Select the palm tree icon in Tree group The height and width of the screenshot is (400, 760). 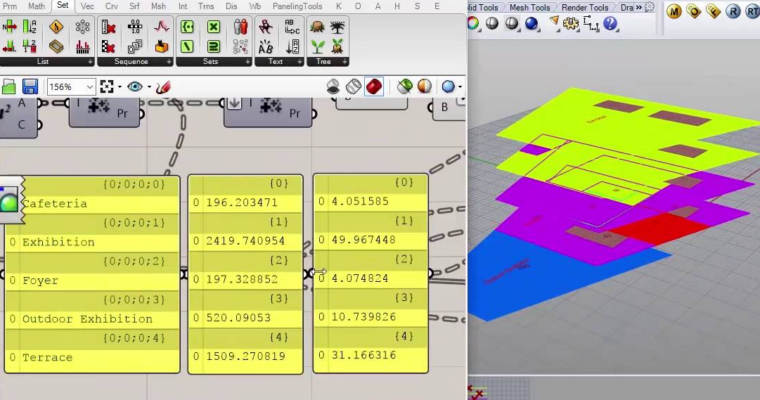coord(337,27)
